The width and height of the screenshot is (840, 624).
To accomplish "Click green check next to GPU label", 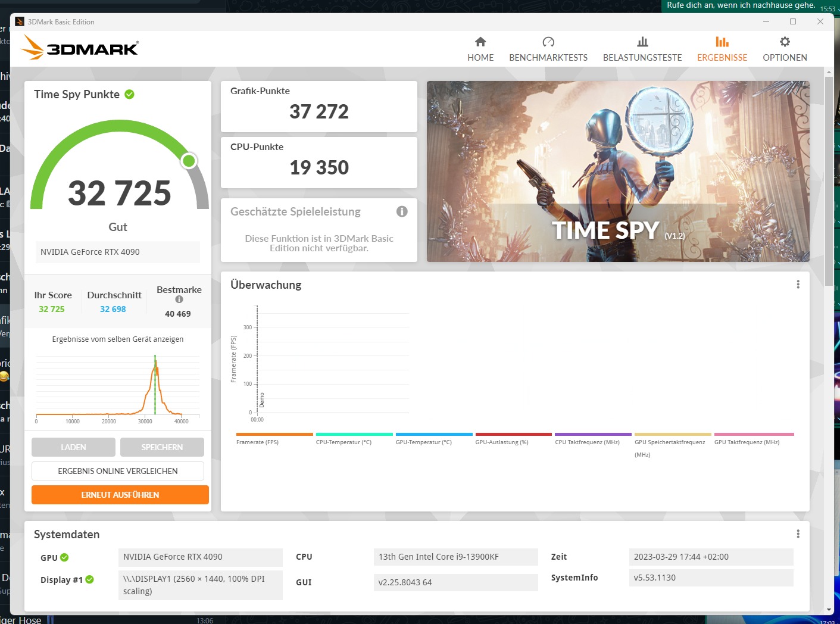I will point(64,557).
